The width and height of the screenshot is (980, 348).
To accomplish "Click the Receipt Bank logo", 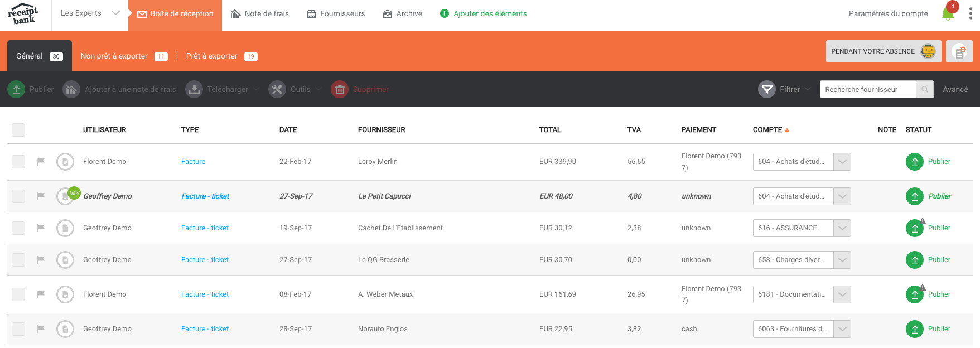I will point(23,15).
